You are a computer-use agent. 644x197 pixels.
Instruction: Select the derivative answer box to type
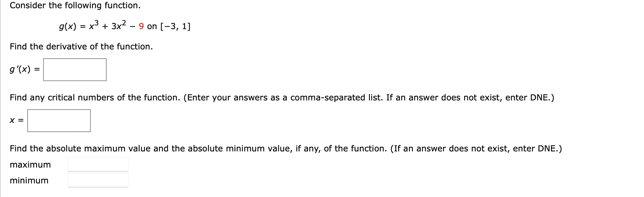(75, 70)
